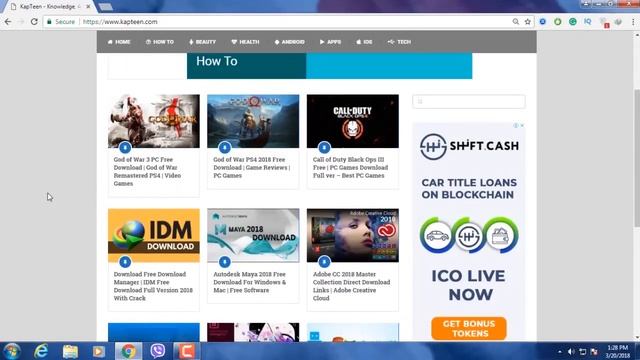Close the KapTeen browser tab
Image resolution: width=640 pixels, height=360 pixels.
88,7
